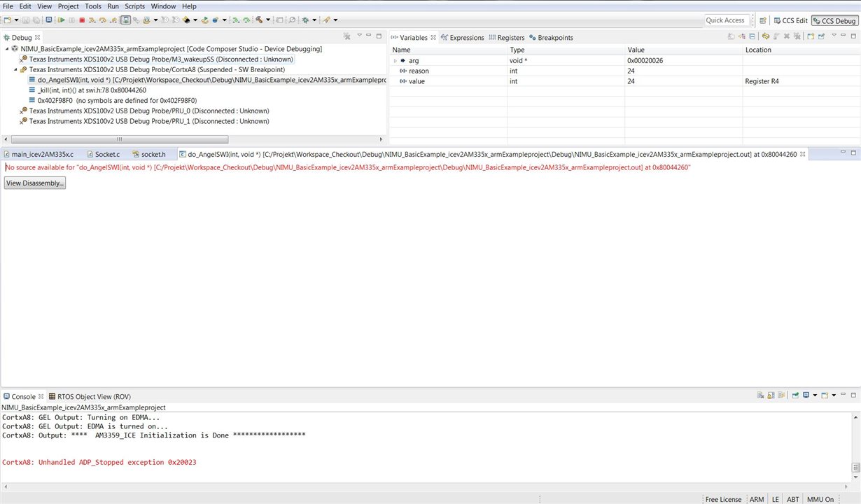The width and height of the screenshot is (861, 504).
Task: Open dropdown next to New file icon
Action: (x=16, y=20)
